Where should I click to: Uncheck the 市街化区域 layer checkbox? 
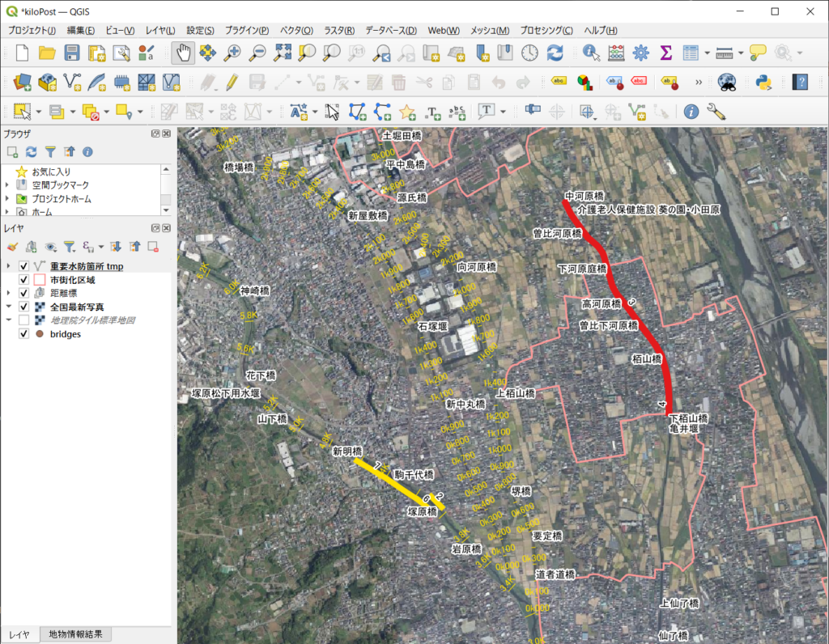[23, 279]
